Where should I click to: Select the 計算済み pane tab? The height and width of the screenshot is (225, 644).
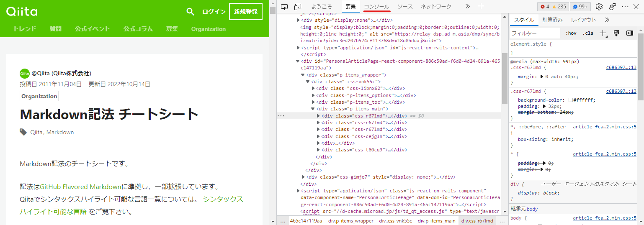click(x=552, y=20)
